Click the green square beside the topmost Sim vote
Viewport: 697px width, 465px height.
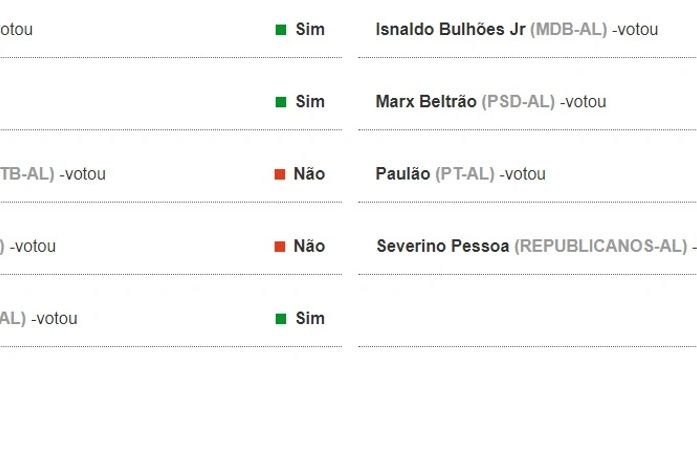tap(281, 30)
